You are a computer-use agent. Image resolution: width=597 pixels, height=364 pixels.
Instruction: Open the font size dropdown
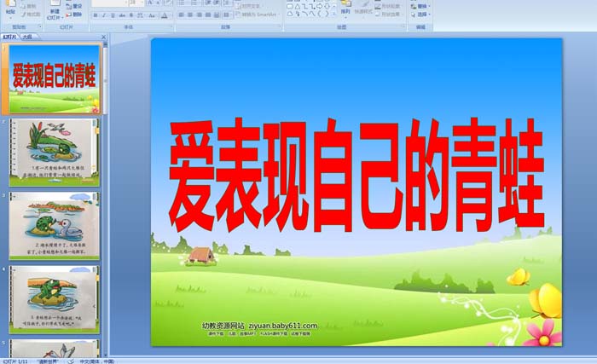pos(142,3)
